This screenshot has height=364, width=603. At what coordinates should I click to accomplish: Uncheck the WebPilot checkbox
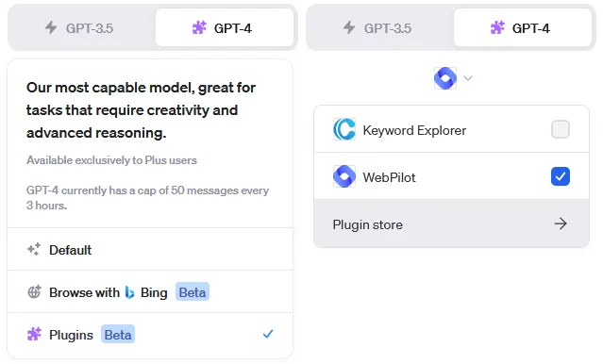tap(561, 176)
